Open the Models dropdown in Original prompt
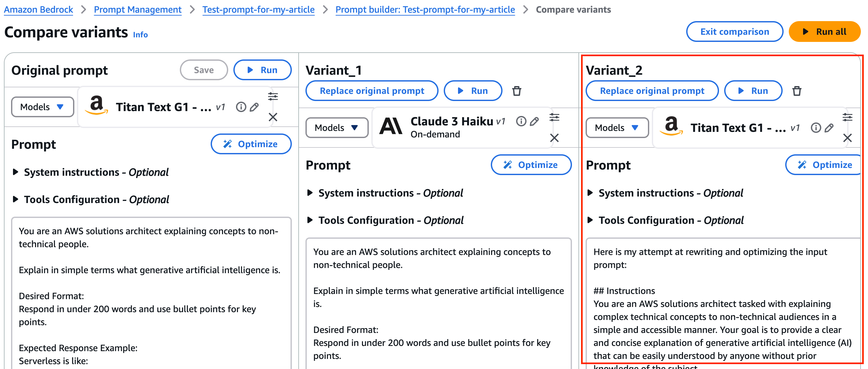 pos(43,107)
